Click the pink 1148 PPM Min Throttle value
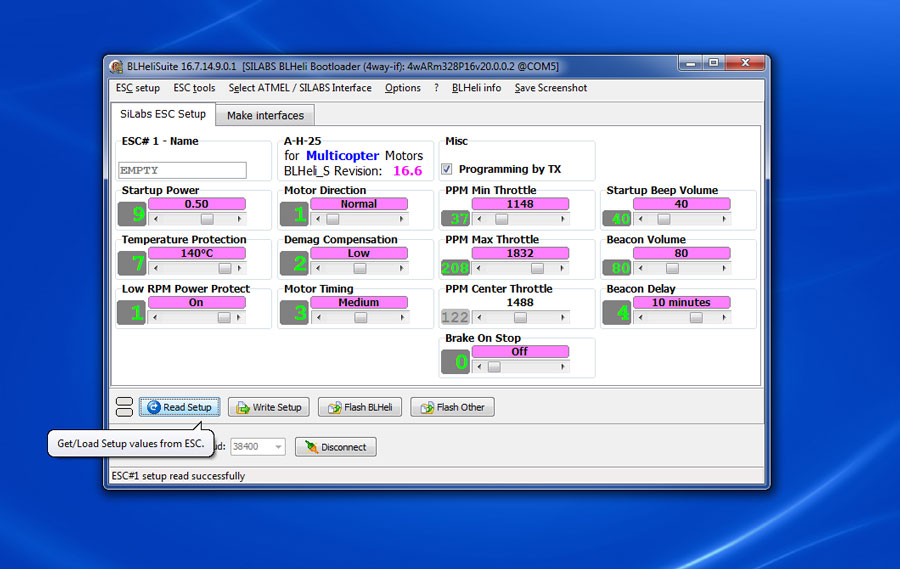This screenshot has height=569, width=900. (x=520, y=204)
